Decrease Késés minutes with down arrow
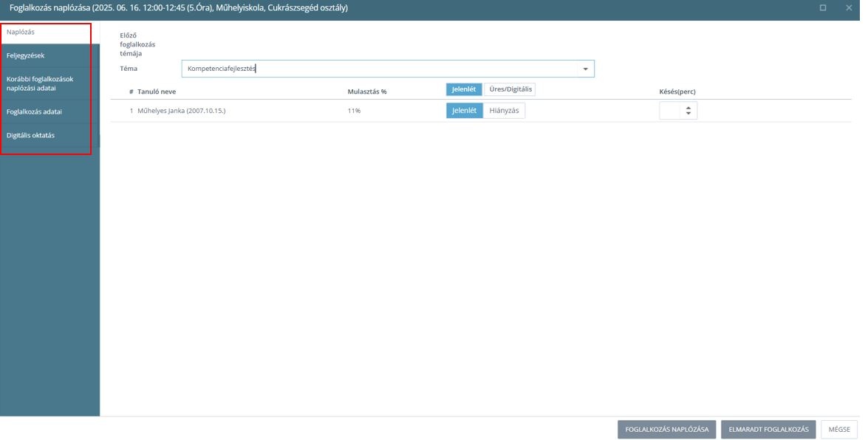The width and height of the screenshot is (868, 440). [688, 114]
